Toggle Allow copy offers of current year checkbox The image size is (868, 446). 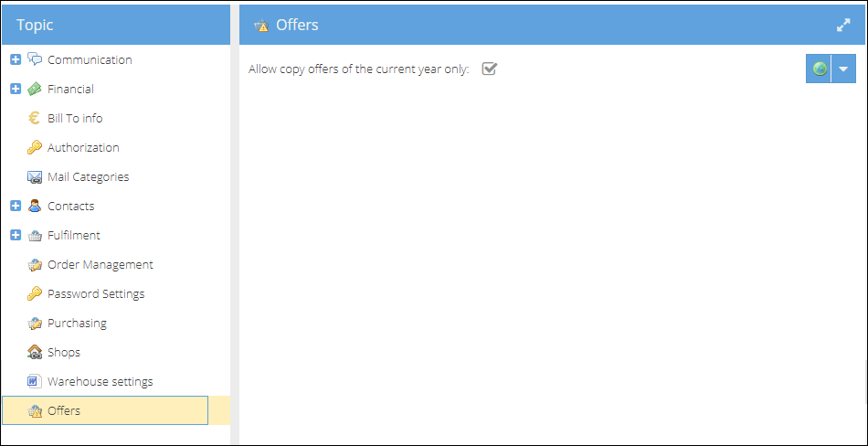pos(490,69)
